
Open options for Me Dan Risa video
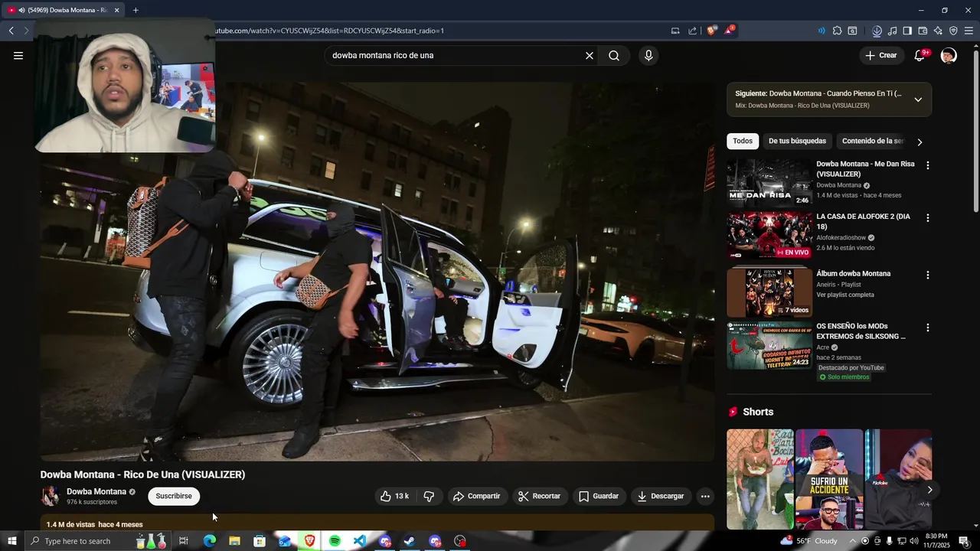point(928,165)
